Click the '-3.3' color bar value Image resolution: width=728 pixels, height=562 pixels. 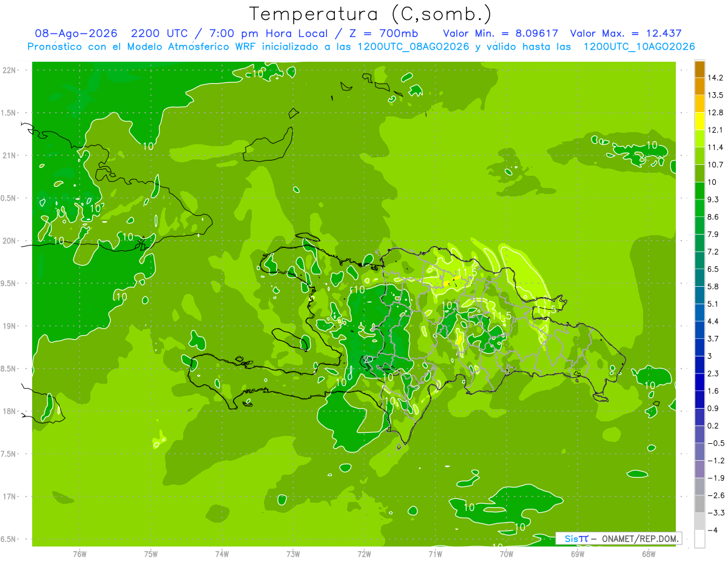point(716,512)
